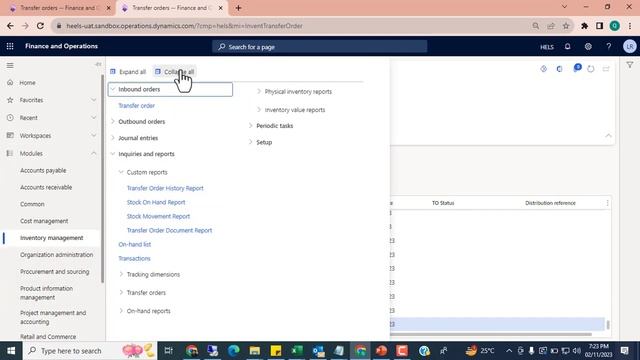
Task: Expand Physical inventory reports
Action: pyautogui.click(x=259, y=91)
